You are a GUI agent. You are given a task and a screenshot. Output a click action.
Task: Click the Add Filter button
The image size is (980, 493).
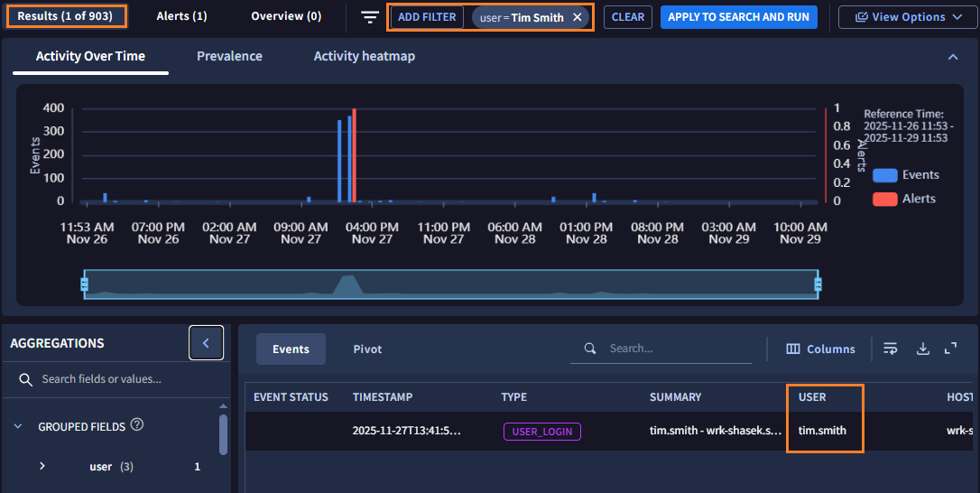tap(427, 17)
